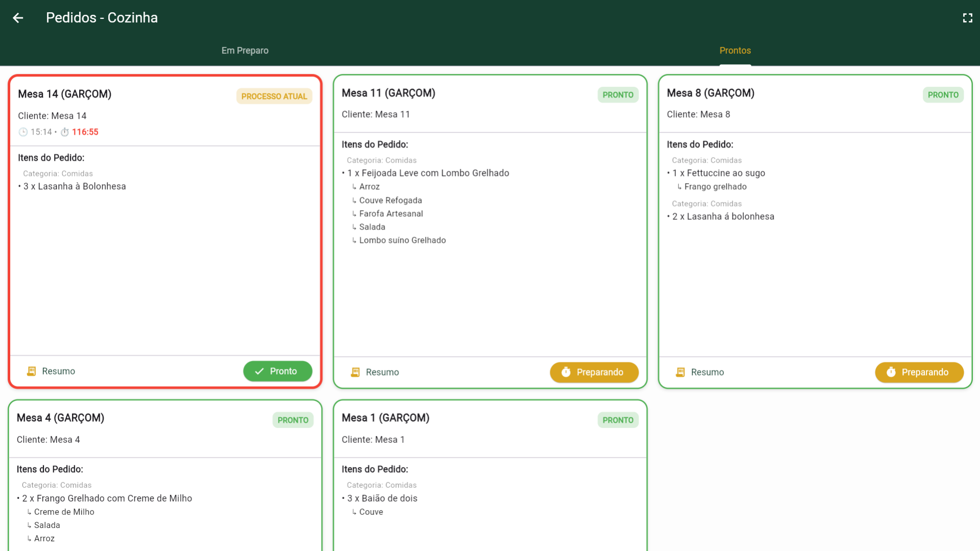Select the Mesa 1 order card title
This screenshot has width=980, height=551.
click(x=385, y=418)
